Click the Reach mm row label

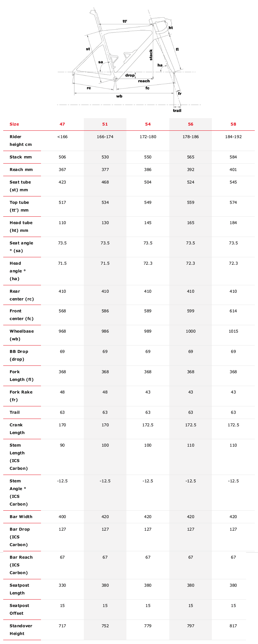click(x=21, y=170)
